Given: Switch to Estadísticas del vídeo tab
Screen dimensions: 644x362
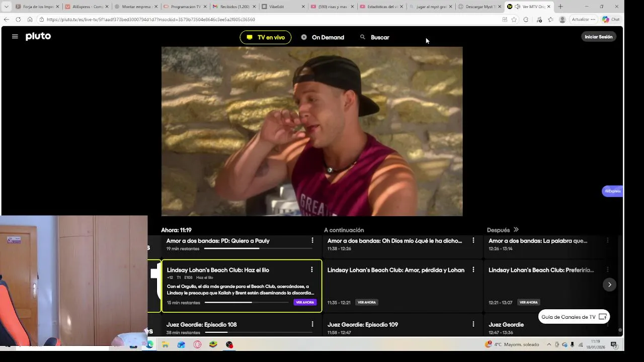Looking at the screenshot, I should 382,7.
